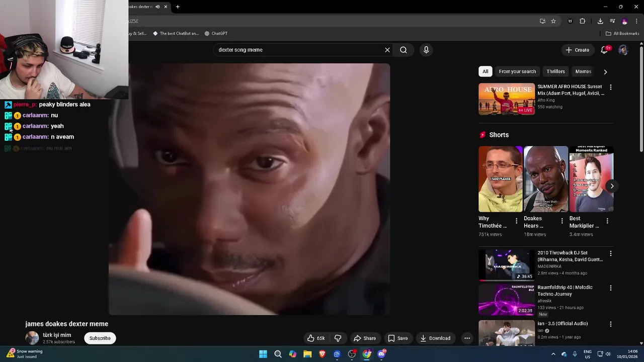Open the Create menu on YouTube

577,50
